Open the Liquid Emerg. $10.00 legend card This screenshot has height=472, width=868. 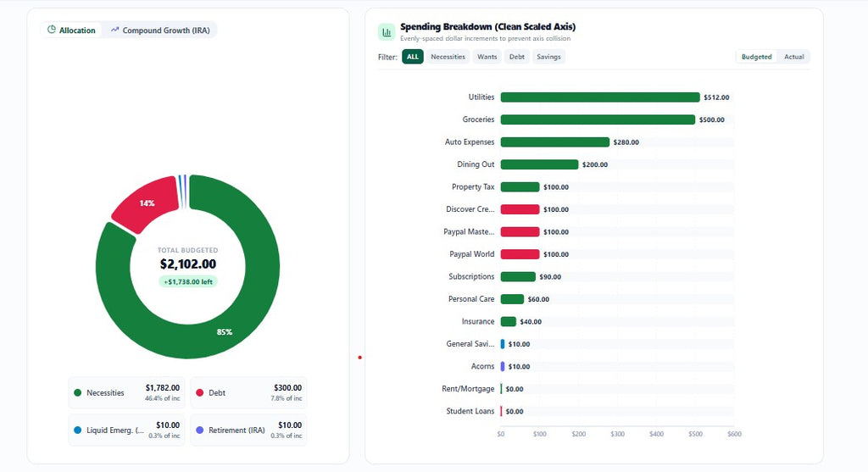(127, 430)
